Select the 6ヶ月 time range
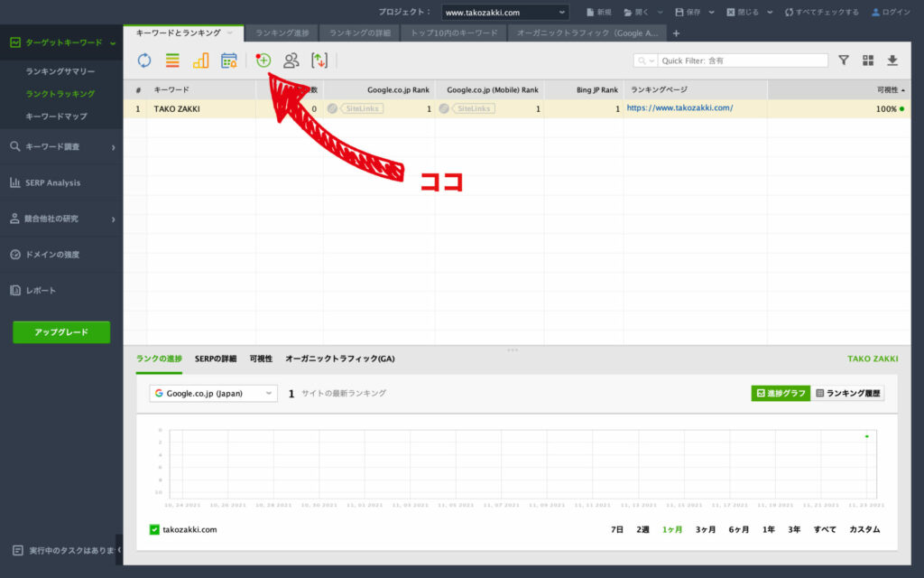This screenshot has height=578, width=924. coord(738,529)
